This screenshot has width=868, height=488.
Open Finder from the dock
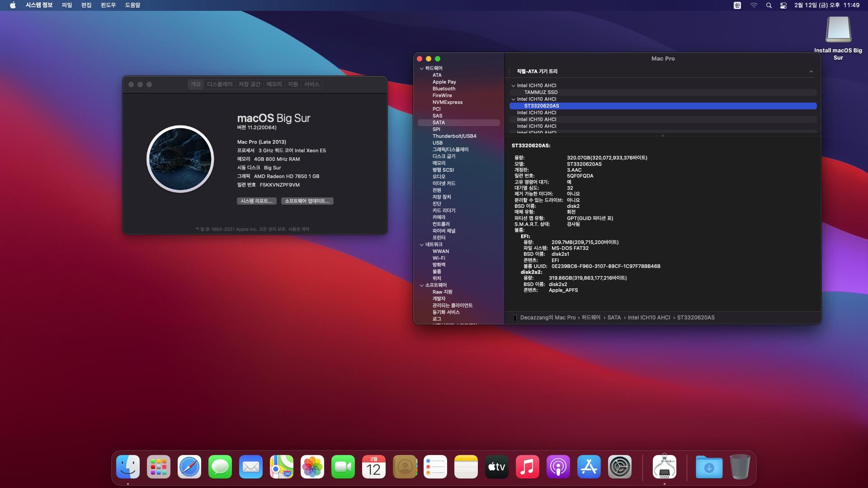128,467
